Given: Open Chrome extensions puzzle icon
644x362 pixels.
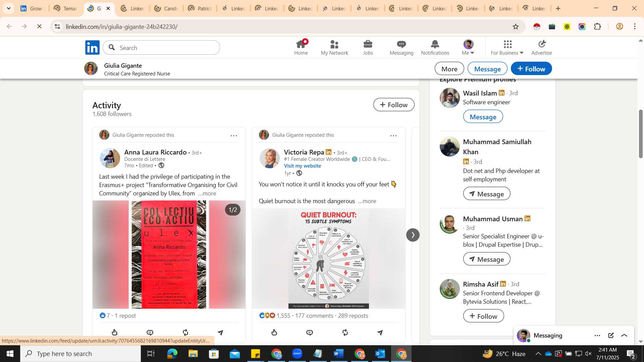Looking at the screenshot, I should 597,26.
